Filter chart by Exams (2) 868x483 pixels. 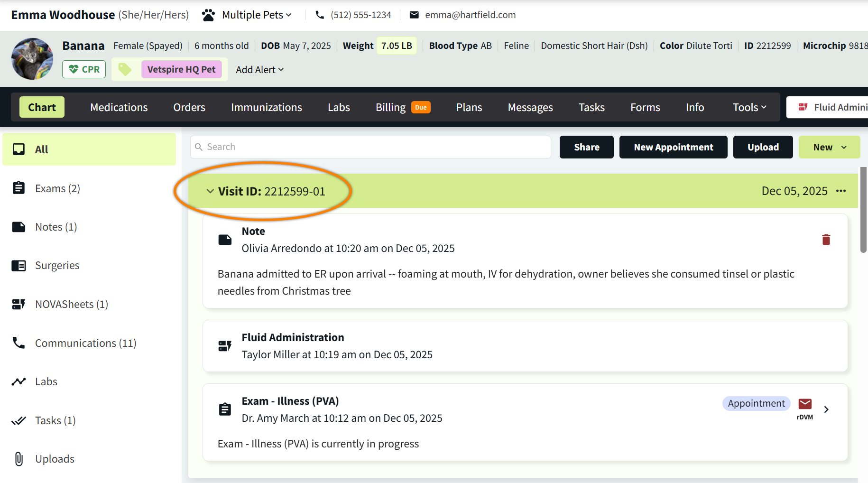(x=57, y=188)
